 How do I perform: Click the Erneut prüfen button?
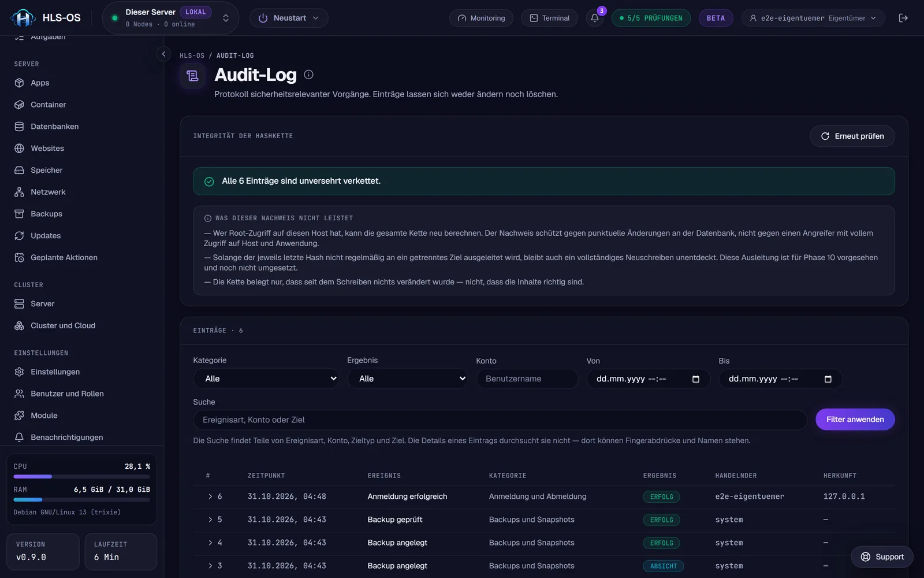(x=852, y=136)
